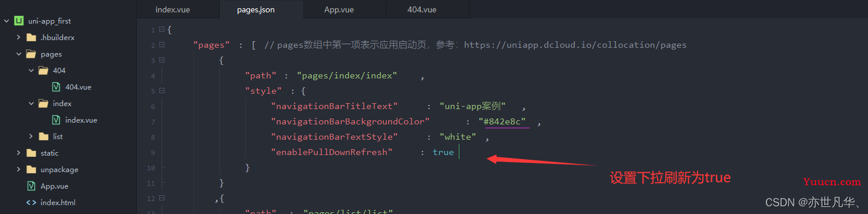This screenshot has height=214, width=868.
Task: Collapse the index folder chevron
Action: (31, 103)
